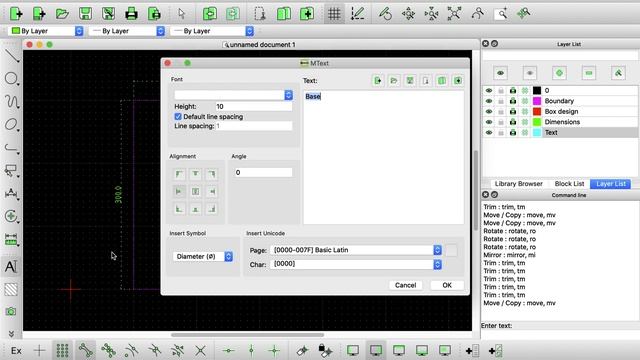The width and height of the screenshot is (640, 360).
Task: Select the Text tool (A) in the left toolbar
Action: coord(11,267)
